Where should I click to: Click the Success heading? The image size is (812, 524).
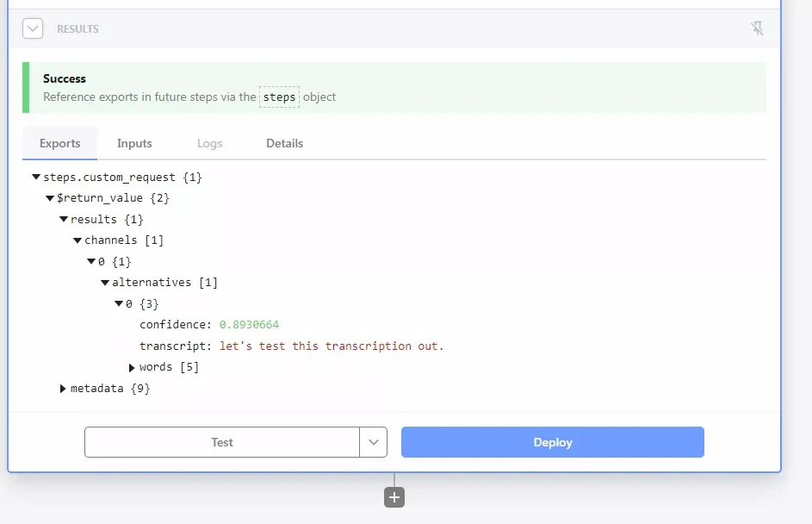pyautogui.click(x=65, y=78)
